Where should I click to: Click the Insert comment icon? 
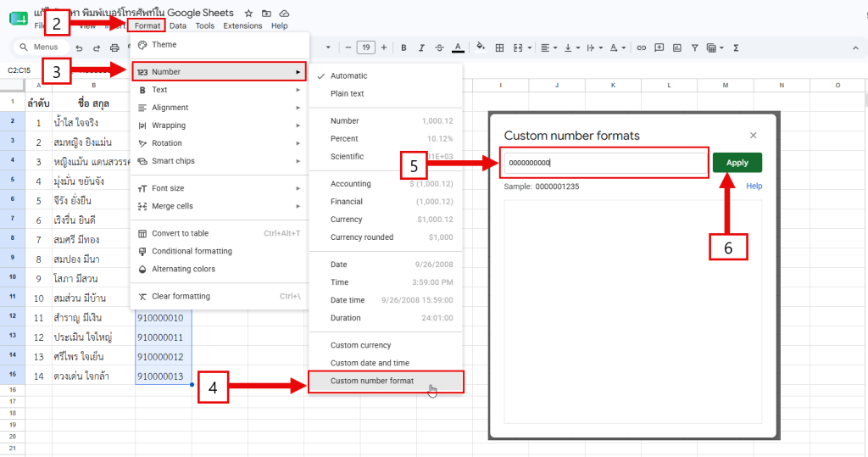(x=659, y=48)
